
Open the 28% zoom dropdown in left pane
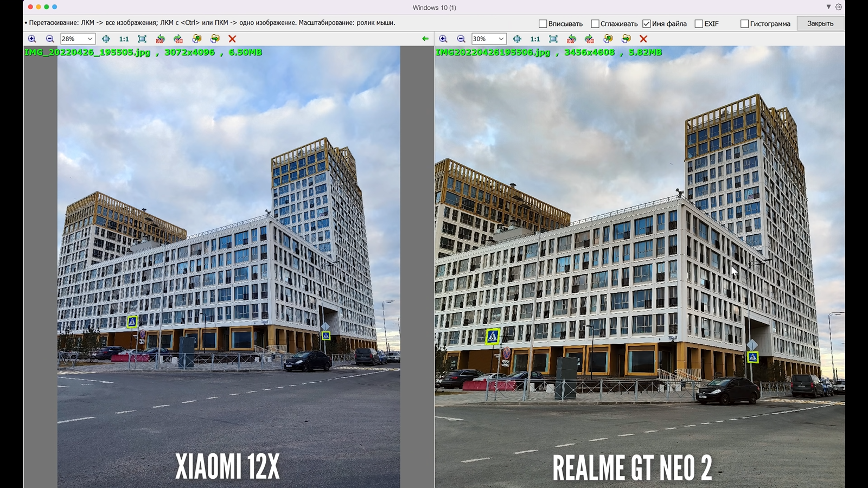point(90,39)
